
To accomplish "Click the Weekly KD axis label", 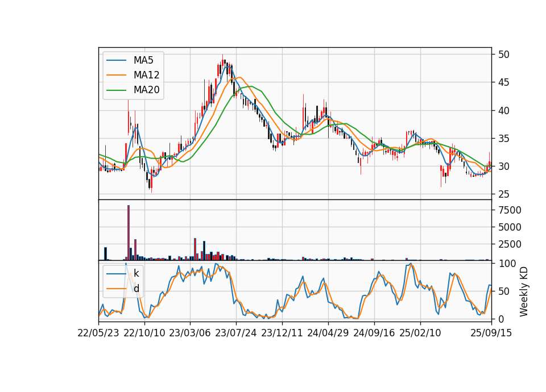I will pyautogui.click(x=524, y=291).
